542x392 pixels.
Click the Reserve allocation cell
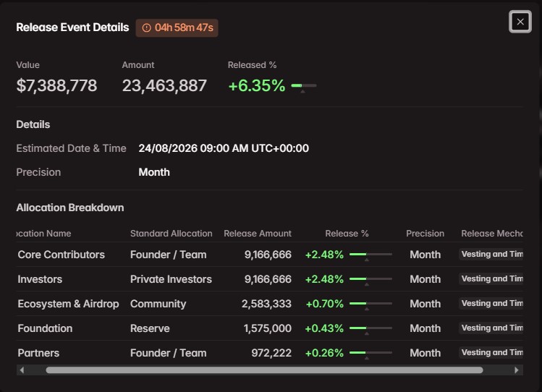[150, 328]
